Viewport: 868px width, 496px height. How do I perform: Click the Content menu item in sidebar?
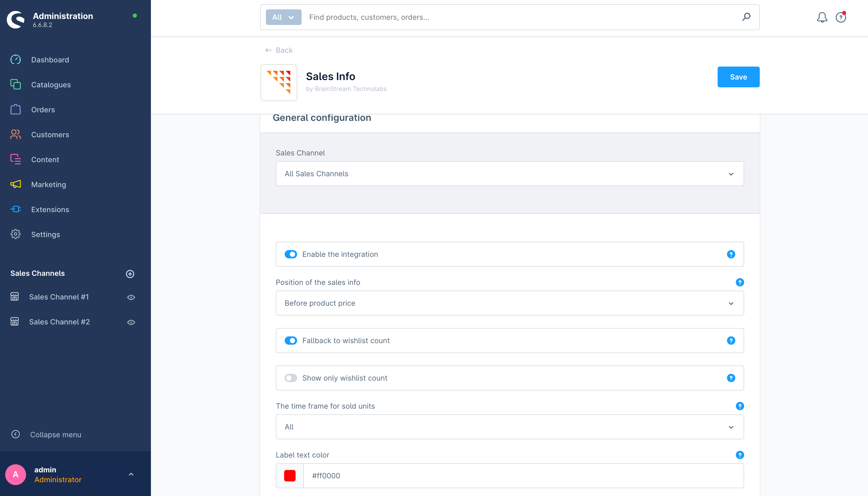[x=45, y=159]
